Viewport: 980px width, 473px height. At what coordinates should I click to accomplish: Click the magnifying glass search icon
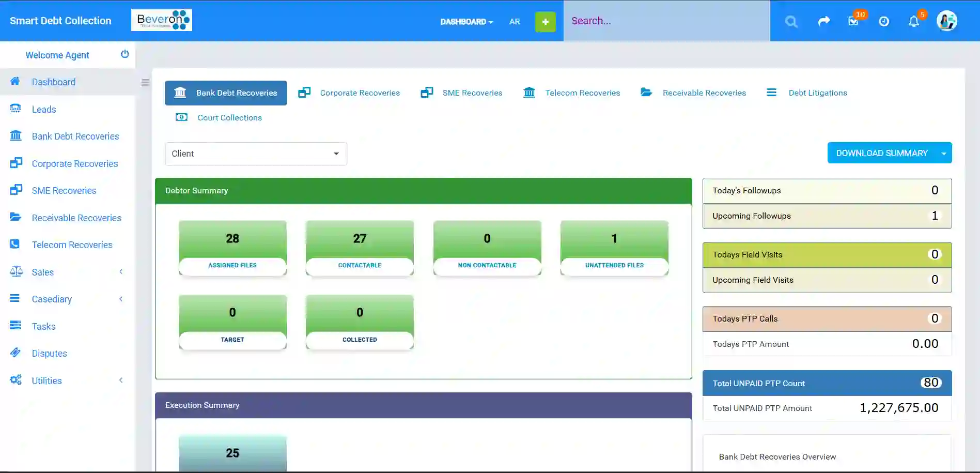[791, 21]
